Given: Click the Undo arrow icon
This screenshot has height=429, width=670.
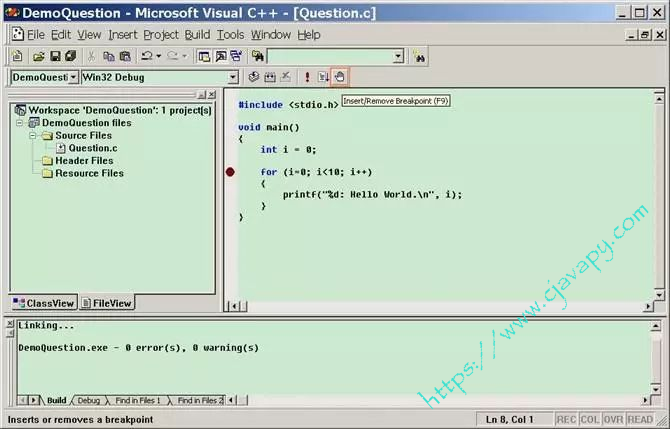Looking at the screenshot, I should coord(147,56).
